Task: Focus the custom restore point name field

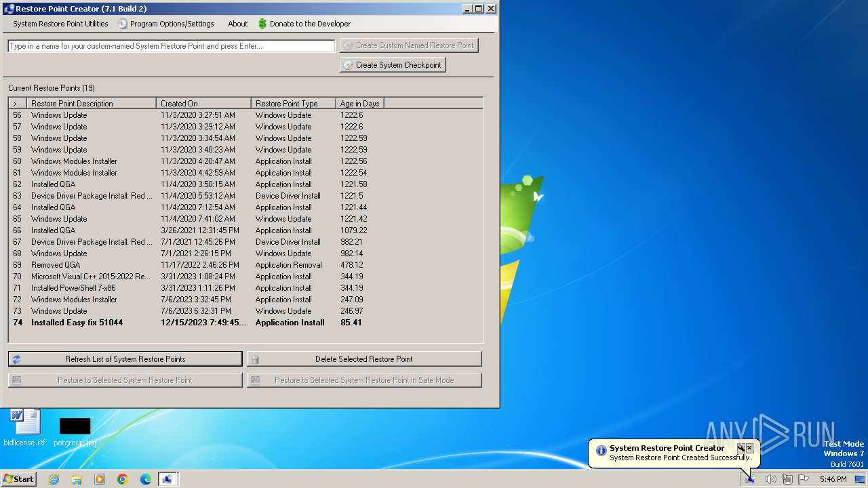Action: [172, 46]
